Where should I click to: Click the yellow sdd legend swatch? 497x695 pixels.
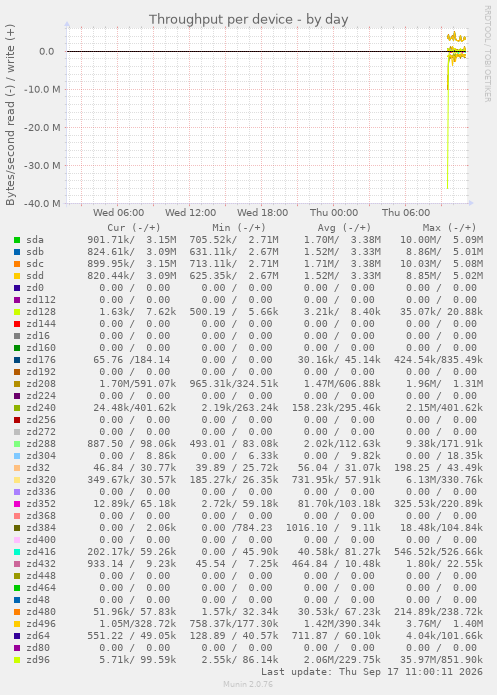[17, 276]
